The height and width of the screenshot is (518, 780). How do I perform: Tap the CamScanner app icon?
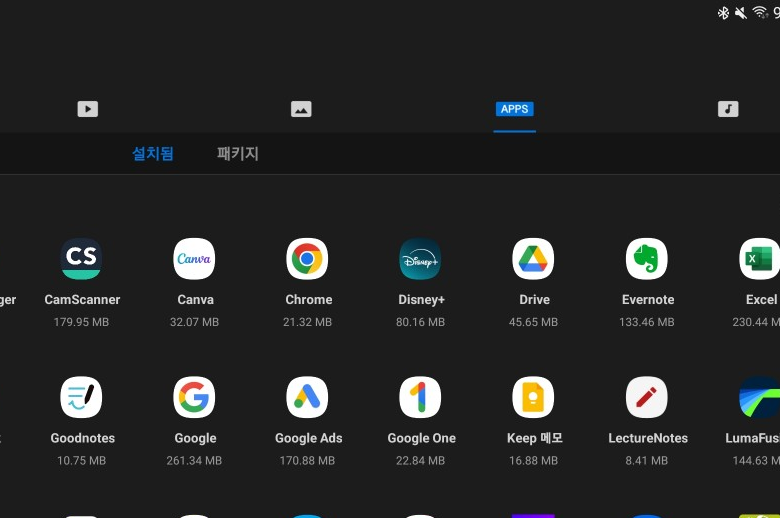(x=81, y=259)
